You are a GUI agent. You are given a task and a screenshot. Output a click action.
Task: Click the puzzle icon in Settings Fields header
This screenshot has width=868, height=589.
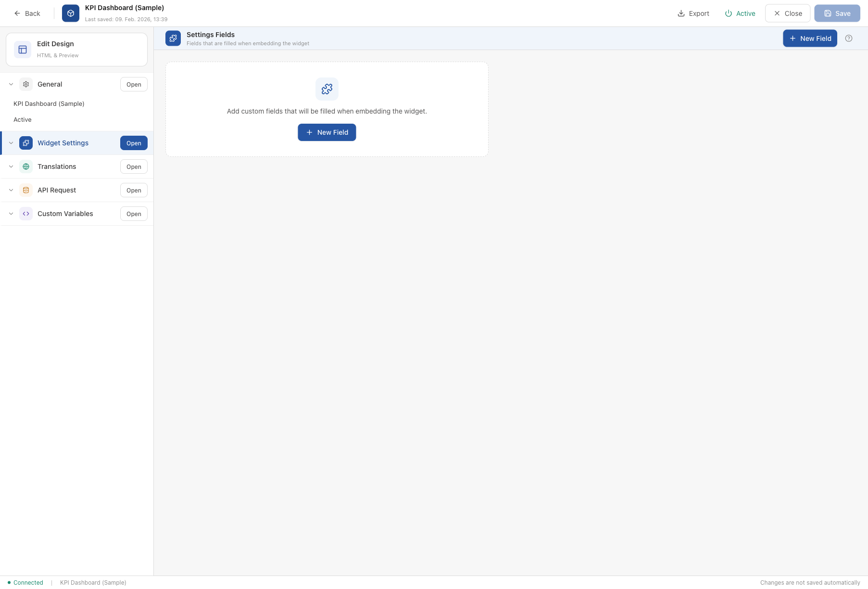pyautogui.click(x=173, y=38)
